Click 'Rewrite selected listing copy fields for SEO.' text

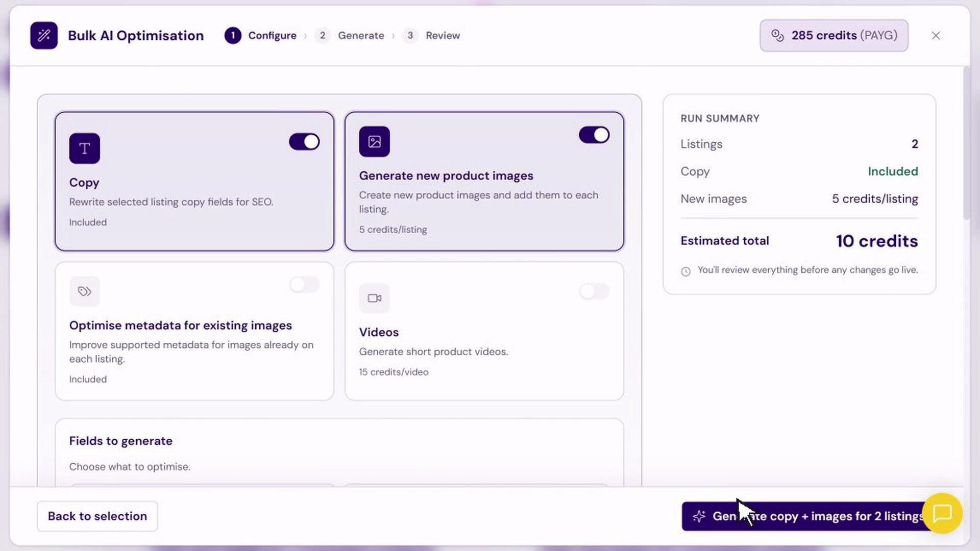point(171,202)
